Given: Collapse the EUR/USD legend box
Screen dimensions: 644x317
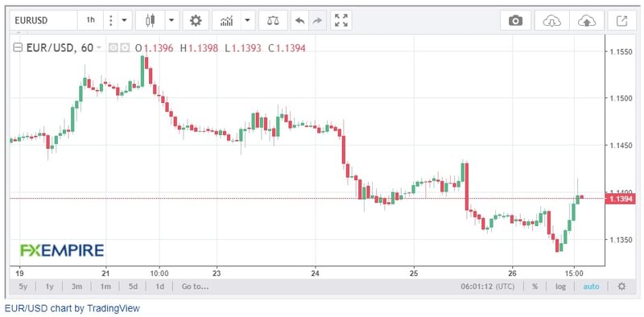Looking at the screenshot, I should click(x=18, y=48).
